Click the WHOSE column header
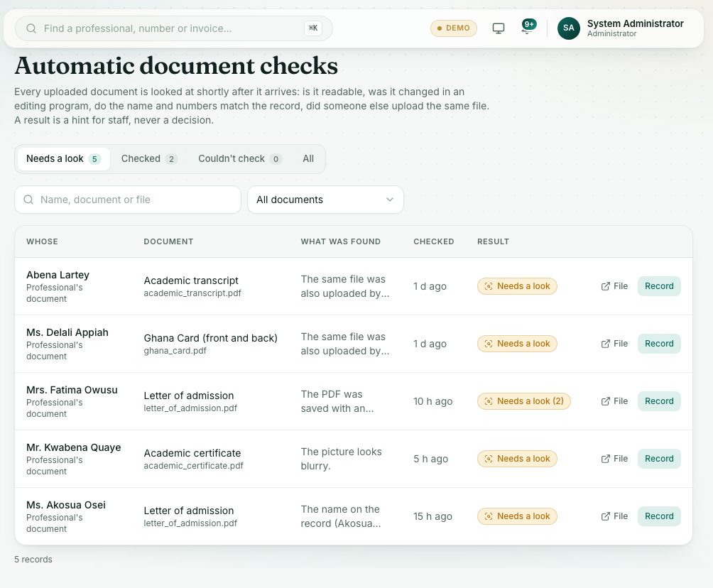 (x=42, y=241)
